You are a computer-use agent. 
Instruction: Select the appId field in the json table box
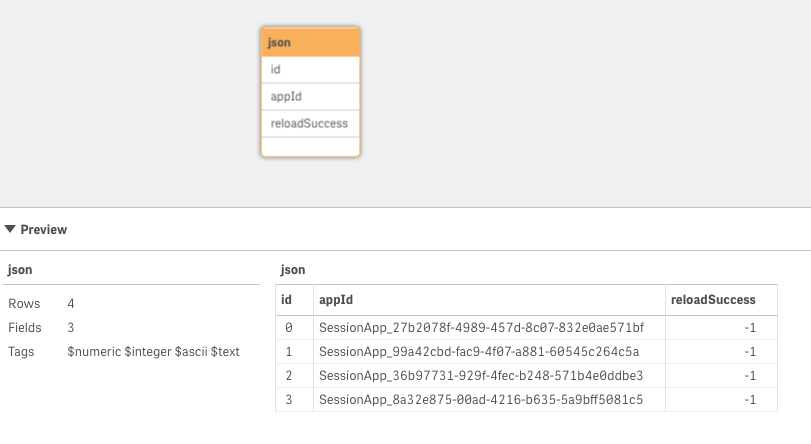pos(310,97)
